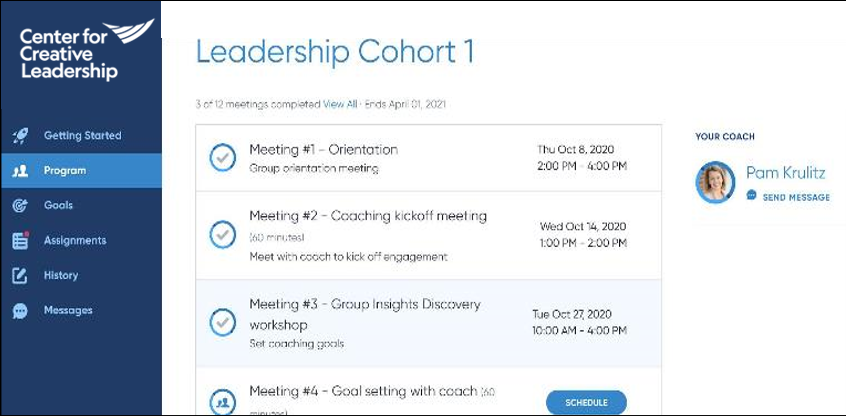The image size is (846, 416).
Task: Toggle the Meeting #1 Orientation checkmark circle
Action: (222, 158)
